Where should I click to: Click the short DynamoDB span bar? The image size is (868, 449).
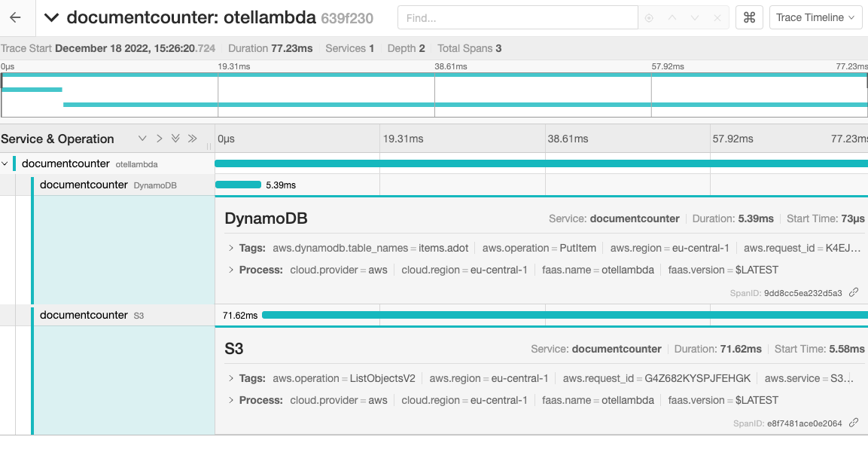pyautogui.click(x=238, y=185)
